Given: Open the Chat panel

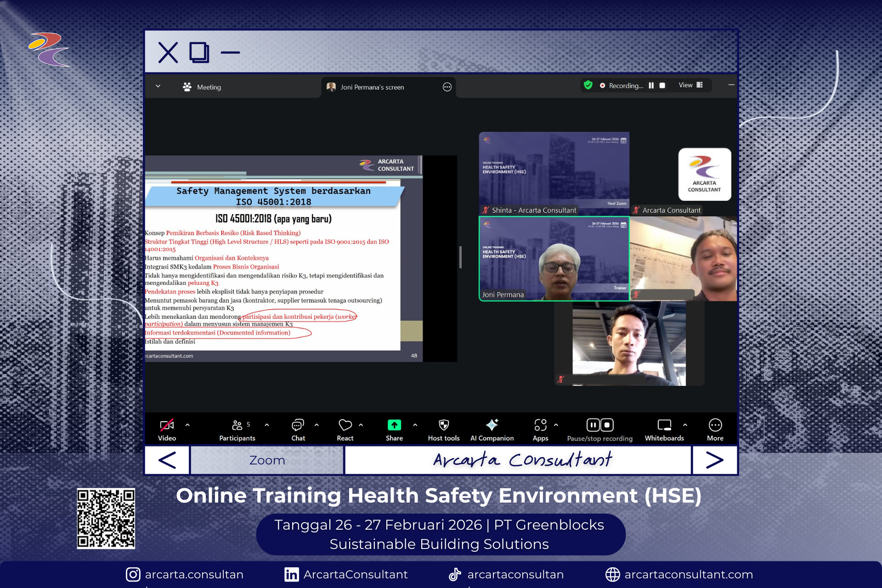Looking at the screenshot, I should [x=298, y=425].
